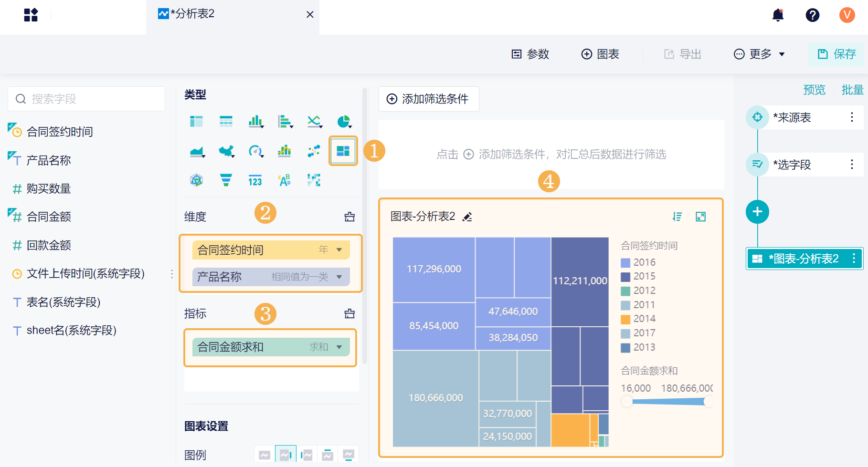
Task: Toggle the 2016 legend series
Action: pyautogui.click(x=638, y=262)
